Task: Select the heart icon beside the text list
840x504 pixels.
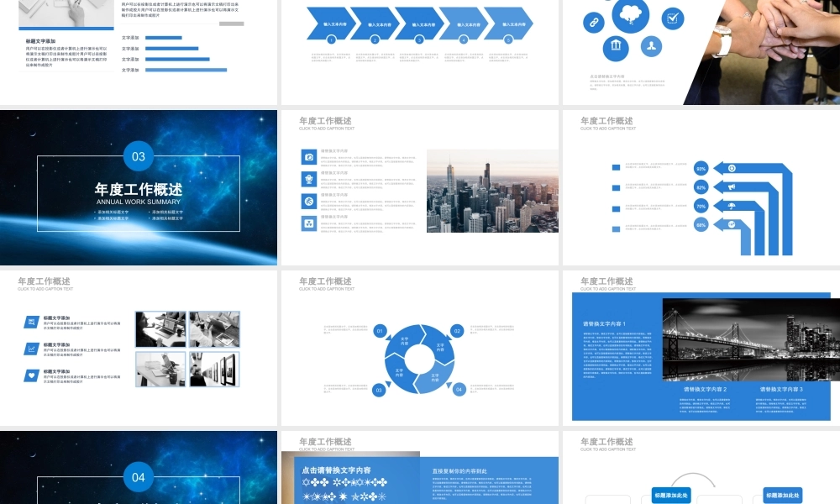Action: coord(31,375)
